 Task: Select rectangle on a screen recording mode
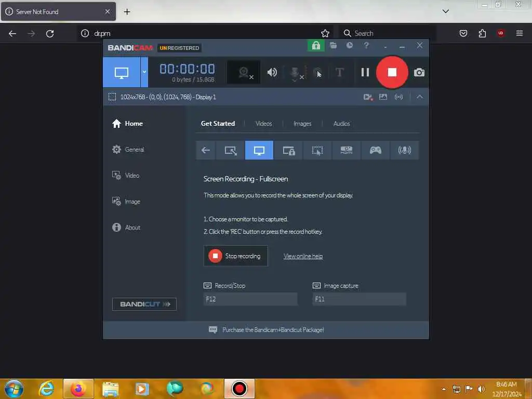tap(231, 150)
